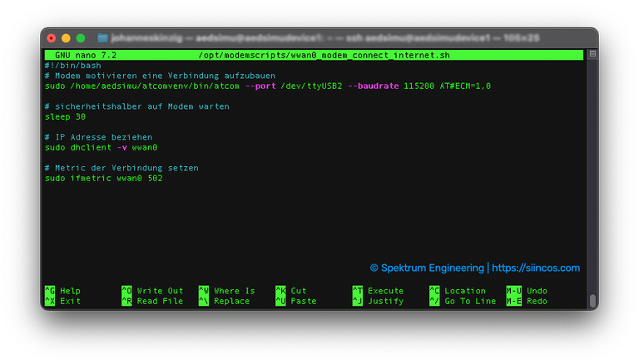The image size is (639, 364).
Task: Click the ^T Execute shortcut
Action: [x=378, y=291]
